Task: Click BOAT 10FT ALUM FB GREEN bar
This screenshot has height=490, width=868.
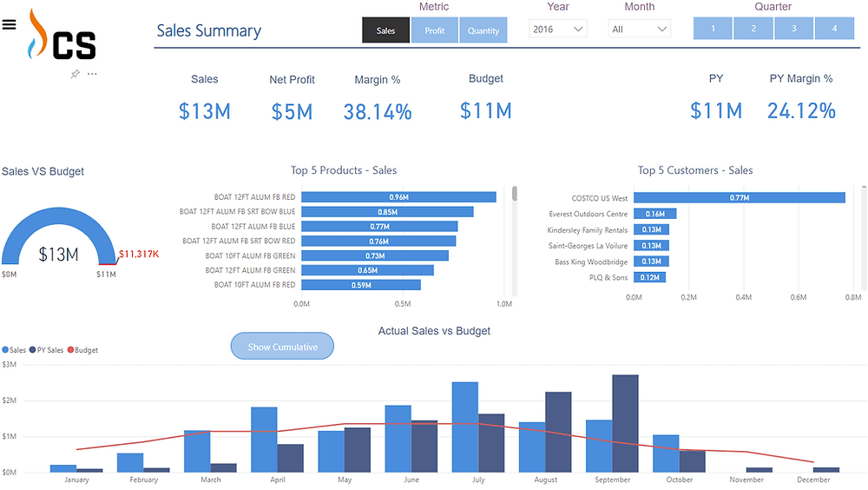Action: (375, 255)
